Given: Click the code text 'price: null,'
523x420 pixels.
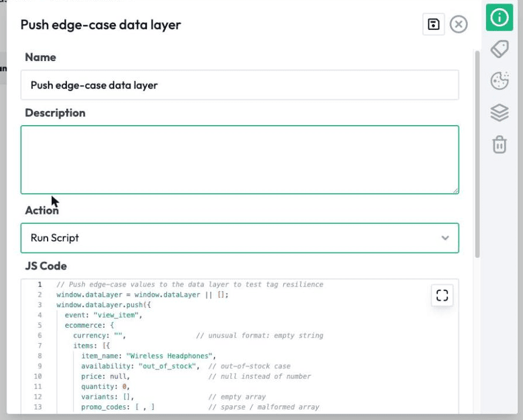Looking at the screenshot, I should [x=105, y=377].
